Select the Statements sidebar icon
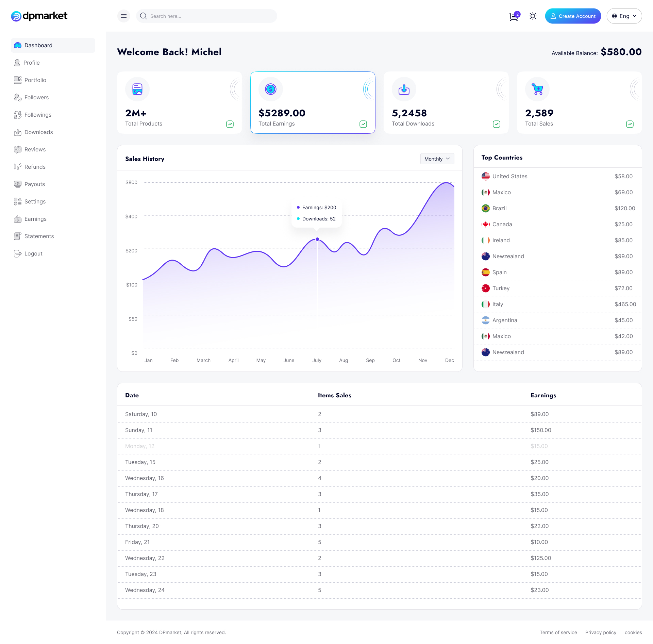 (17, 236)
